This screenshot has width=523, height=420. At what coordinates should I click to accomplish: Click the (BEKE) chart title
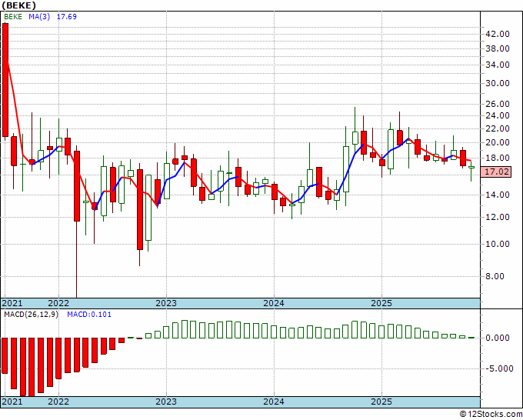(x=18, y=5)
